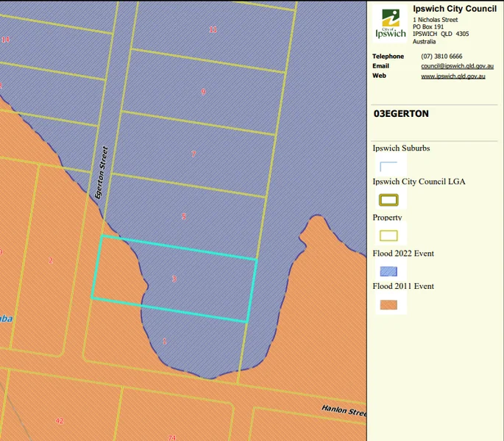Click the Ipswich City Council LGA legend symbol
Image resolution: width=504 pixels, height=441 pixels.
(388, 199)
